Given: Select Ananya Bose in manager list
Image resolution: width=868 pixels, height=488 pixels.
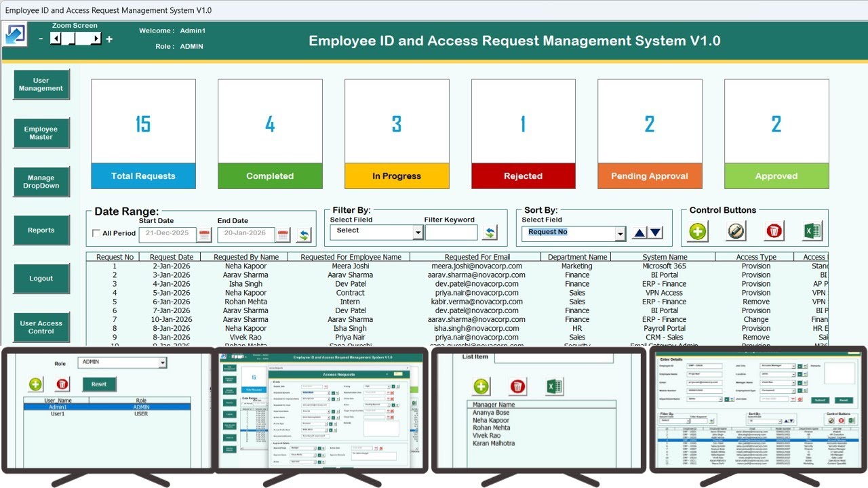Looking at the screenshot, I should tap(491, 413).
